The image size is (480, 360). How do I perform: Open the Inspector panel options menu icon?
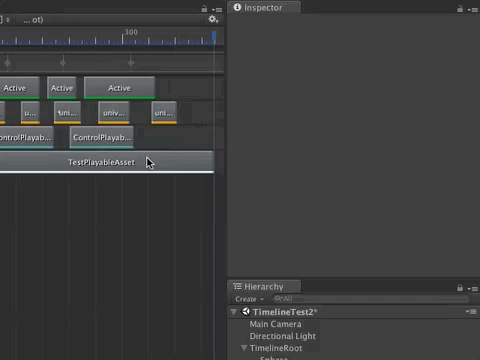click(473, 10)
